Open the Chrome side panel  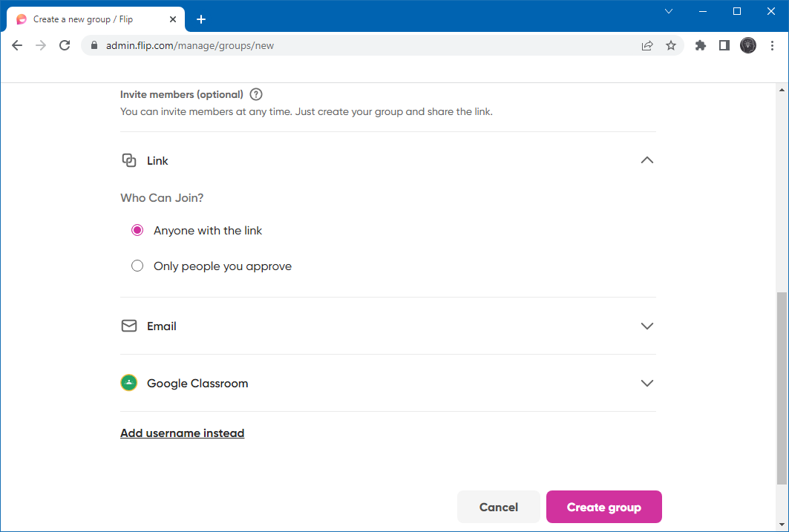[724, 45]
